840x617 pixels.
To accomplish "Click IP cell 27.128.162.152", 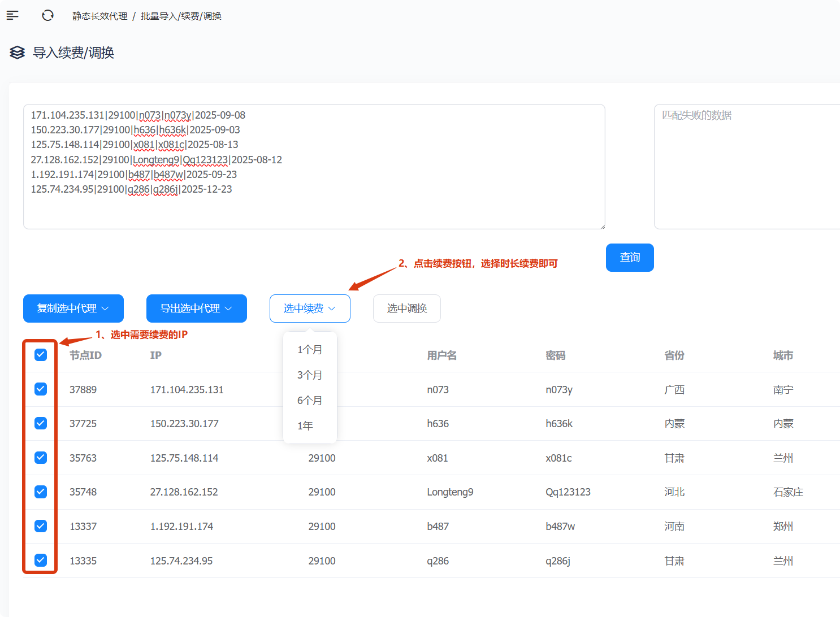I will (184, 492).
